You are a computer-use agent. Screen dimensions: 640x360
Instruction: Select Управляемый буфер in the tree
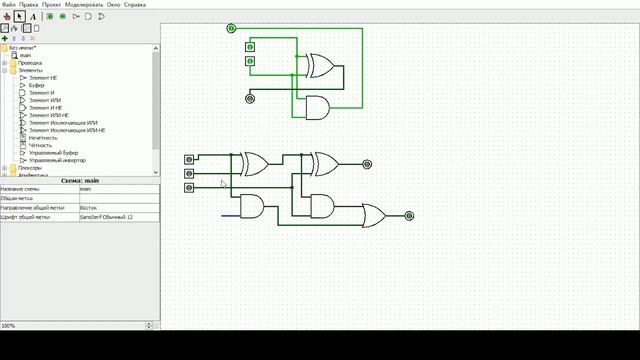coord(53,153)
